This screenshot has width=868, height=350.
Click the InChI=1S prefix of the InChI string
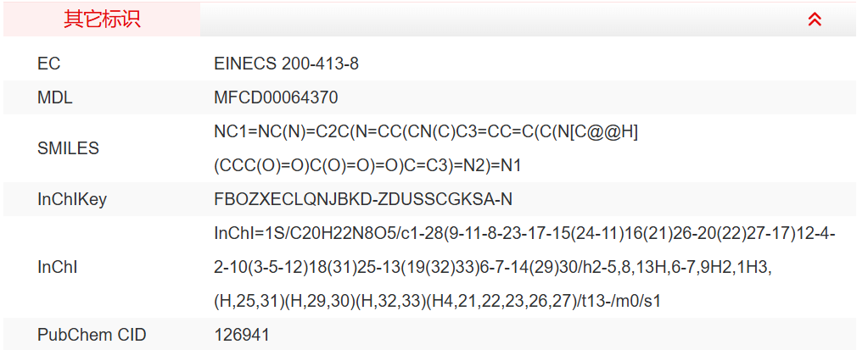point(243,234)
